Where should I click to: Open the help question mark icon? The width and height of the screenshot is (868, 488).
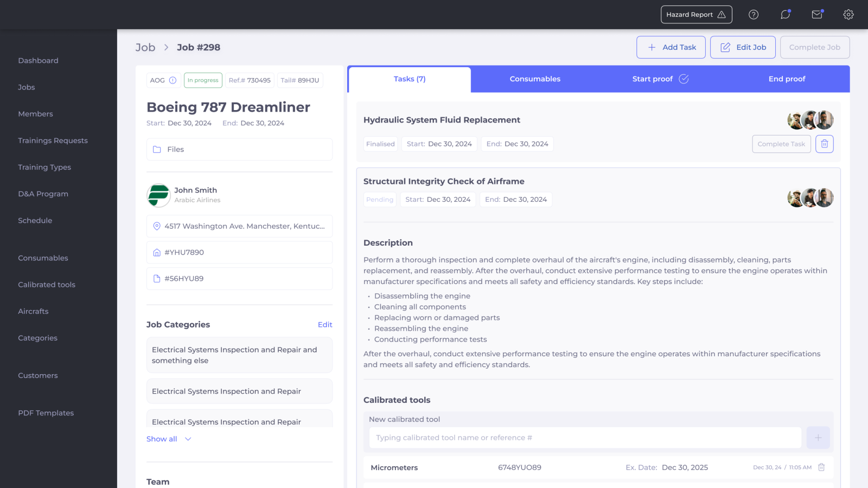[x=754, y=15]
